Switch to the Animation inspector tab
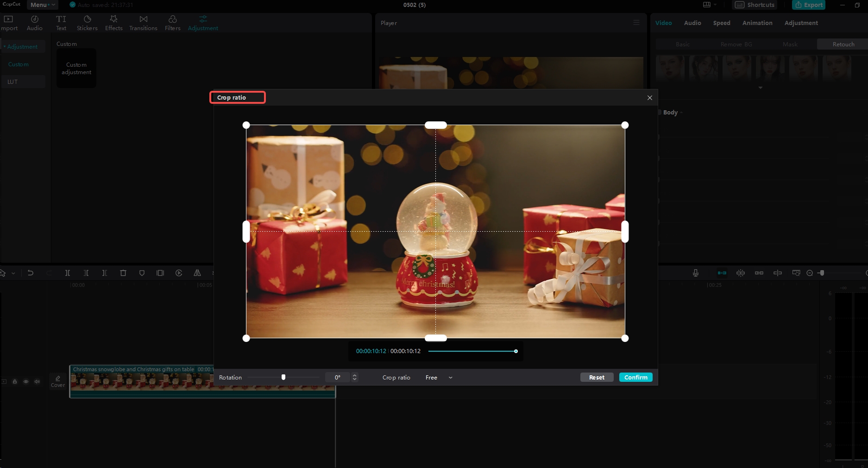Screen dimensions: 868x468 coord(757,23)
